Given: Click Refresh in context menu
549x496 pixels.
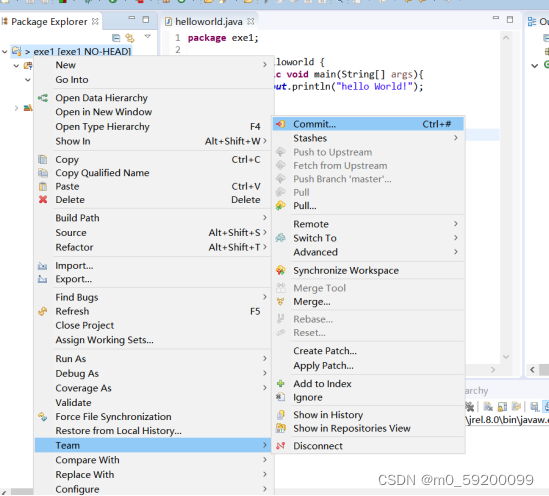Looking at the screenshot, I should click(x=153, y=312).
